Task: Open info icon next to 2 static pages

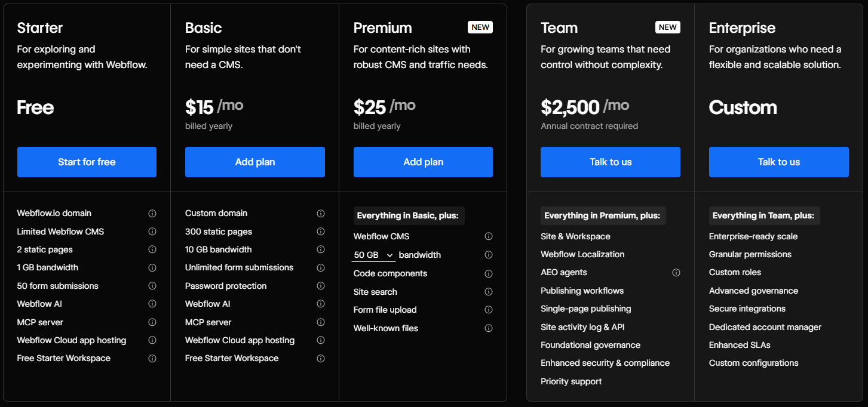Action: click(152, 249)
